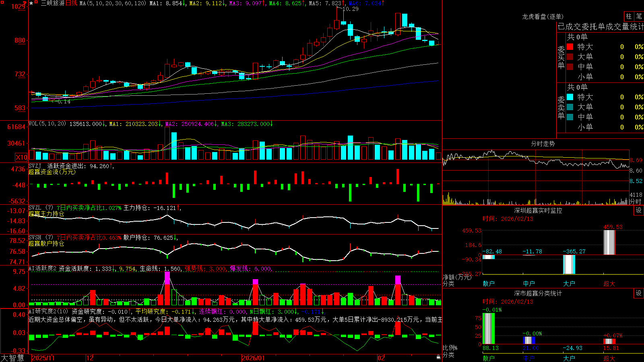Click the 超赢散户持仓 label
The height and width of the screenshot is (362, 644).
coord(46,243)
